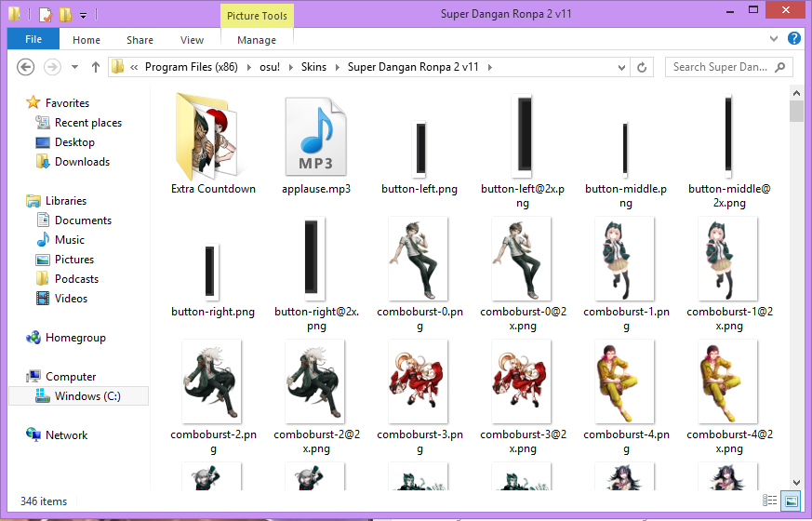Expand address bar history dropdown
The image size is (812, 521).
point(621,67)
